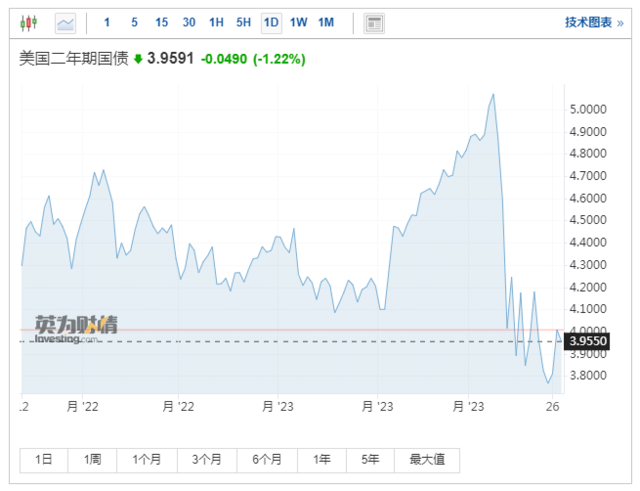Set range to 5年

tap(370, 460)
